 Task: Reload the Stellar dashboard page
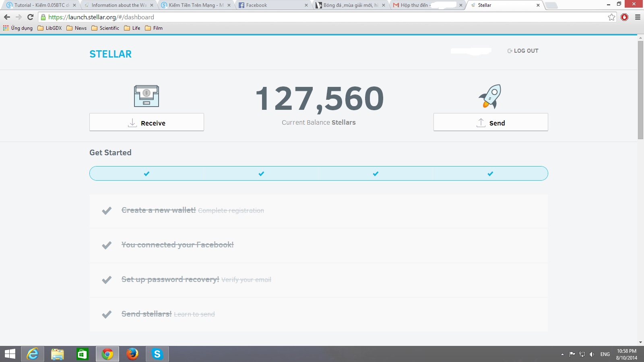(x=30, y=17)
